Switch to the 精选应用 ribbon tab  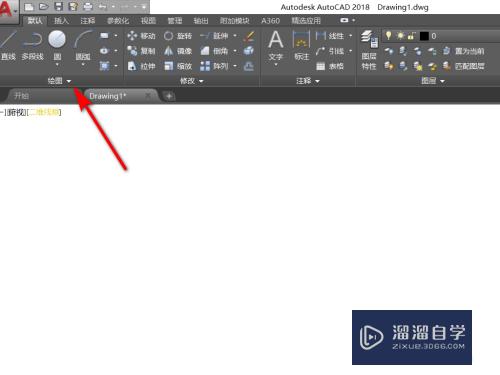[306, 21]
